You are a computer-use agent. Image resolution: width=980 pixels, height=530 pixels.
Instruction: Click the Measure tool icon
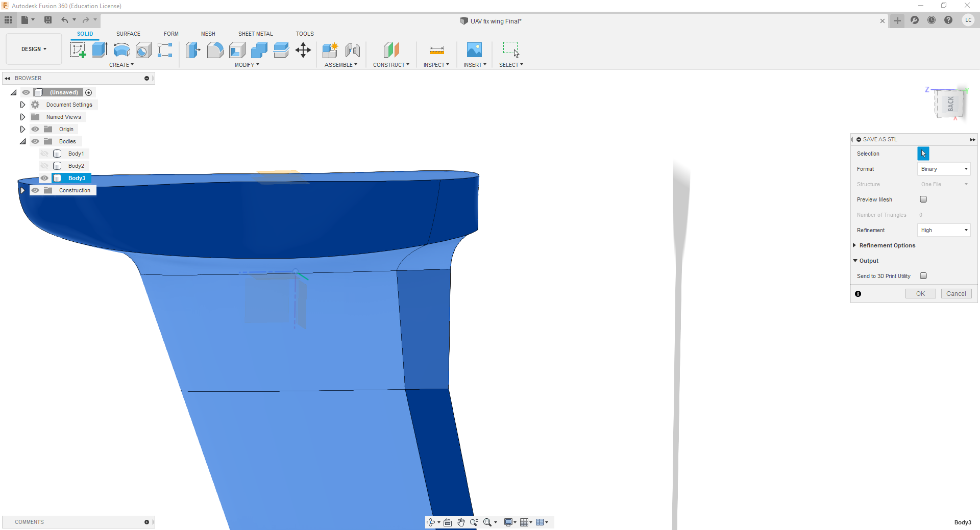coord(436,50)
